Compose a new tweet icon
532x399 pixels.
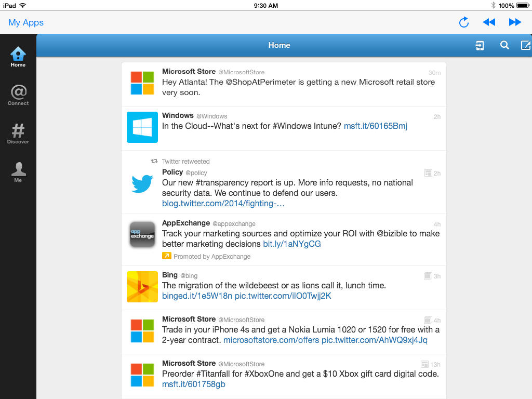(526, 46)
